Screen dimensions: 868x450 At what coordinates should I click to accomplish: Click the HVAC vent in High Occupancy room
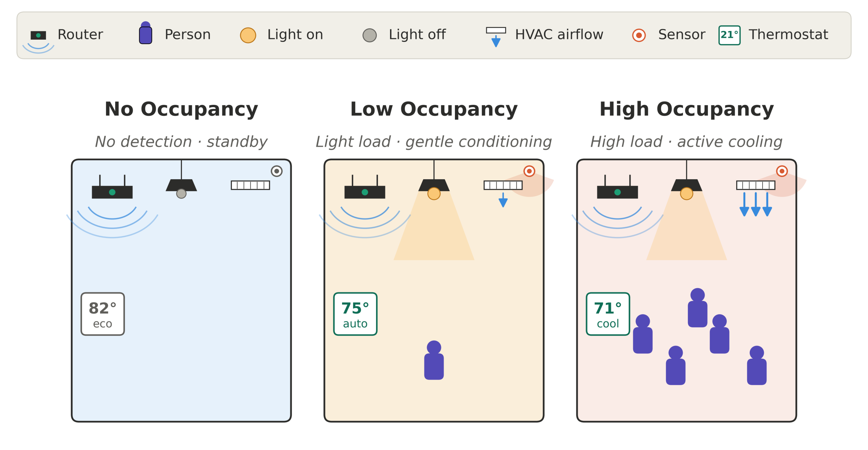(x=755, y=185)
